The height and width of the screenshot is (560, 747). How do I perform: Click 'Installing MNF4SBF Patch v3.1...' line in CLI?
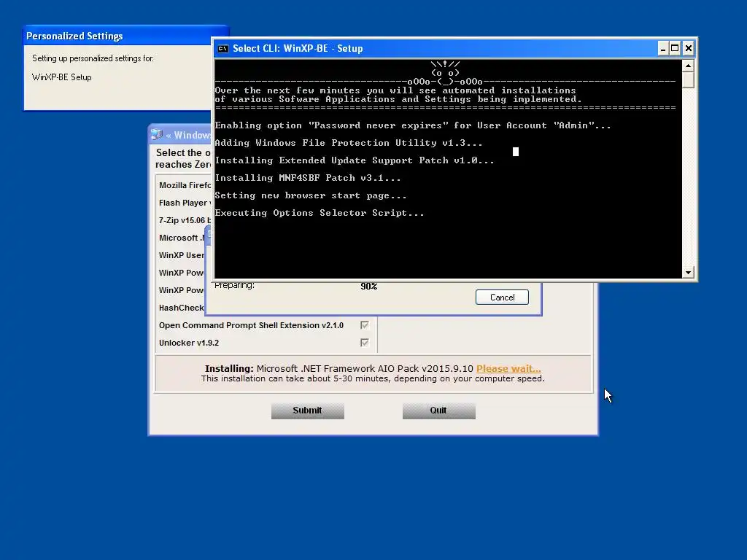coord(308,178)
